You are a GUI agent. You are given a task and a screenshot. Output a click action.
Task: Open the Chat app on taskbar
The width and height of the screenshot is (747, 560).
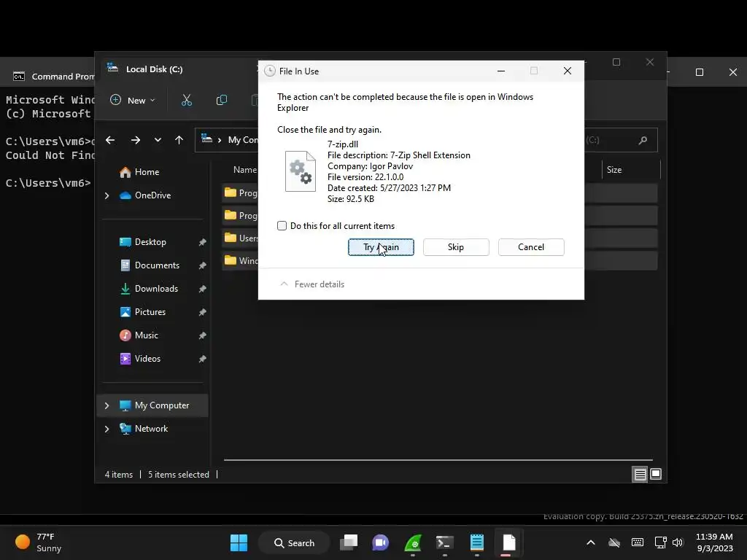381,542
